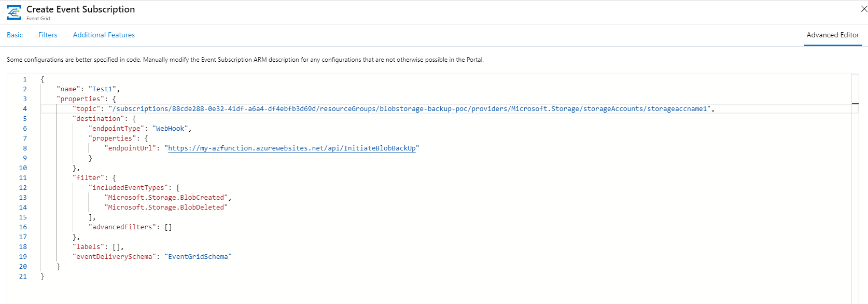Screen dimensions: 868x304
Task: Click the "advancedFilters": [] line
Action: click(x=130, y=227)
